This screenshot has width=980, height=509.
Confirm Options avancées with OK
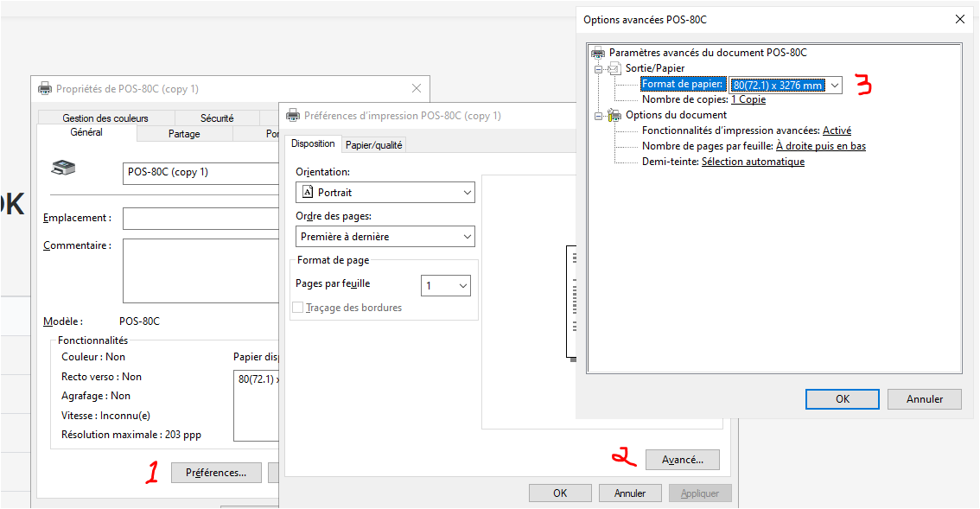(843, 399)
